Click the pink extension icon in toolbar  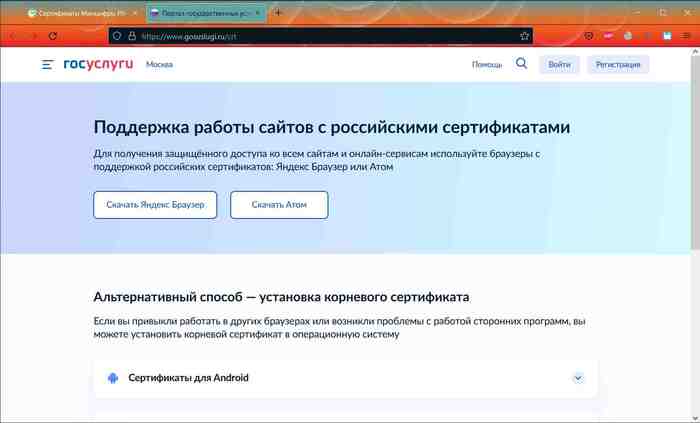point(608,36)
